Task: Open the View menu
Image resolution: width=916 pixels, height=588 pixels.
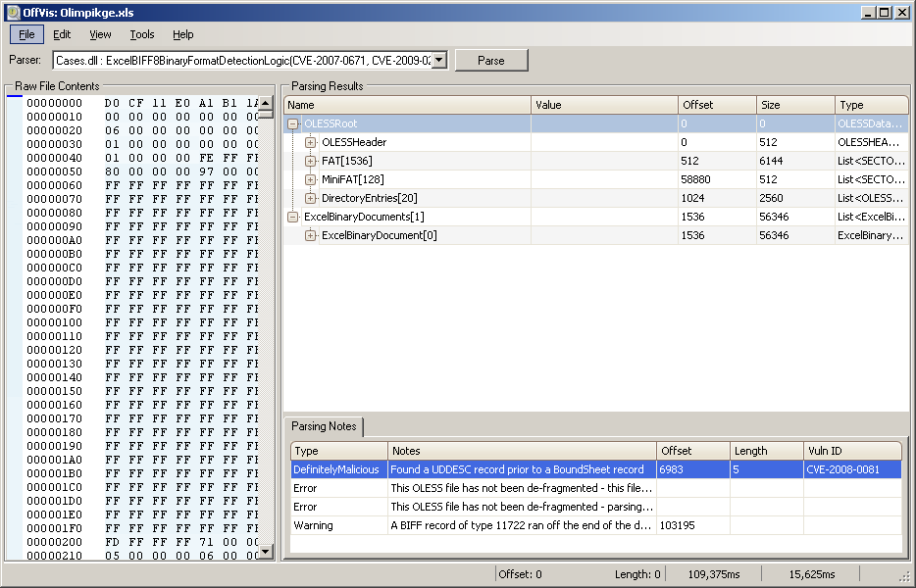Action: [x=100, y=34]
